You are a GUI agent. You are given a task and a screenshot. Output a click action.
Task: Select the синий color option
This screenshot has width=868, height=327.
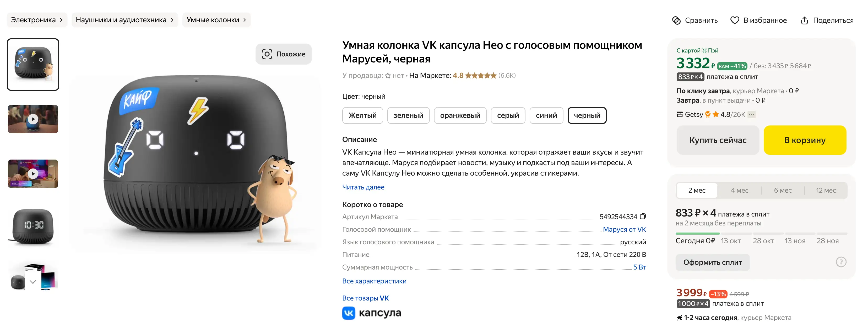point(546,115)
